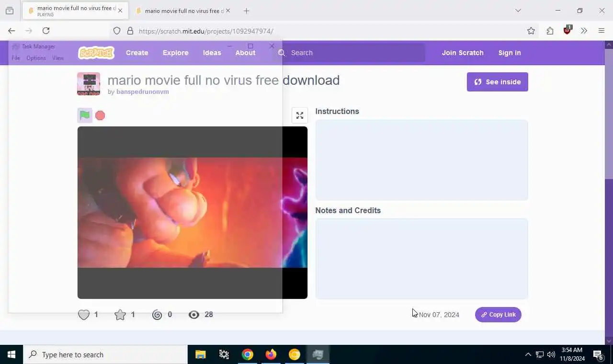Show hidden system tray icons
Viewport: 613px width, 364px height.
coord(528,355)
